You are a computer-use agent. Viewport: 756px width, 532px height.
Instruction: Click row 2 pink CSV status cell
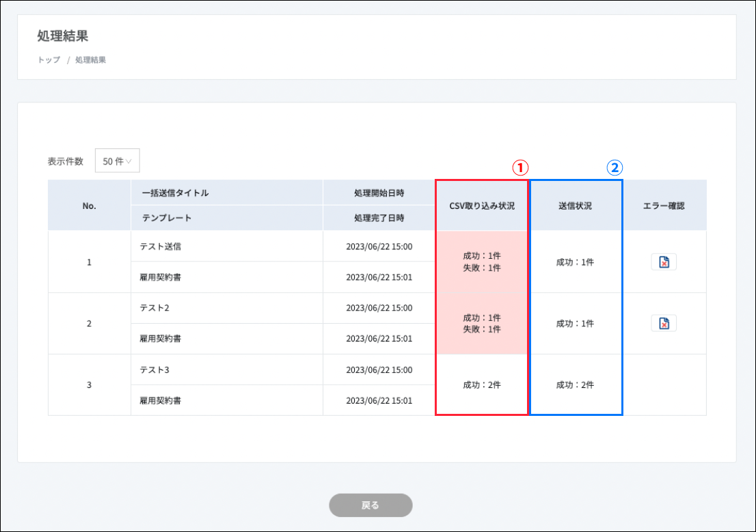pos(482,324)
